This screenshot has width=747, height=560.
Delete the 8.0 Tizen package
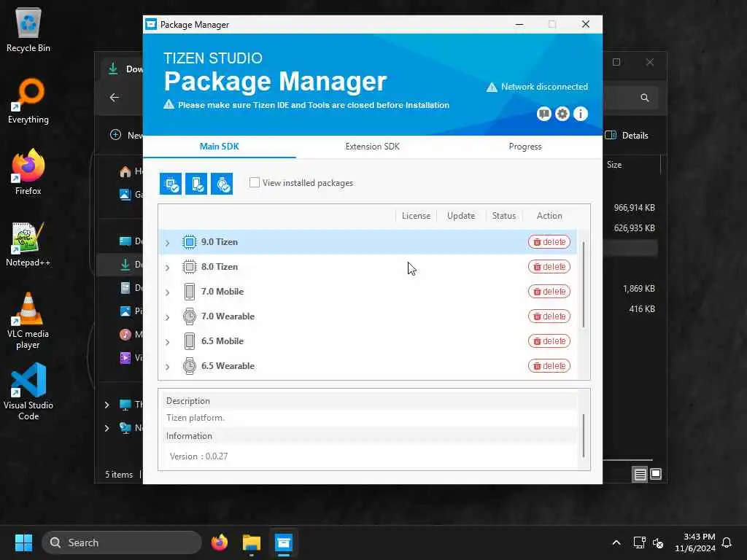(549, 267)
